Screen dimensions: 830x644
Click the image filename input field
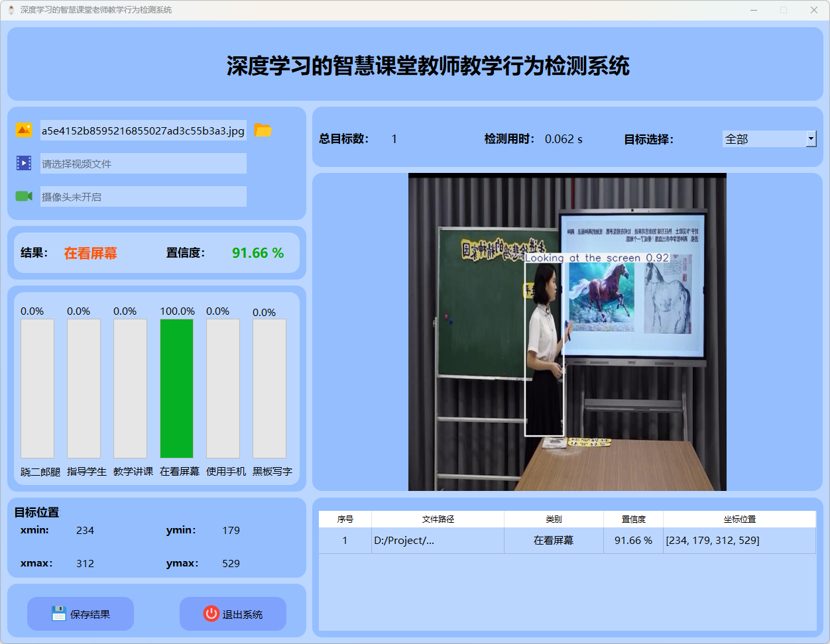pyautogui.click(x=143, y=131)
